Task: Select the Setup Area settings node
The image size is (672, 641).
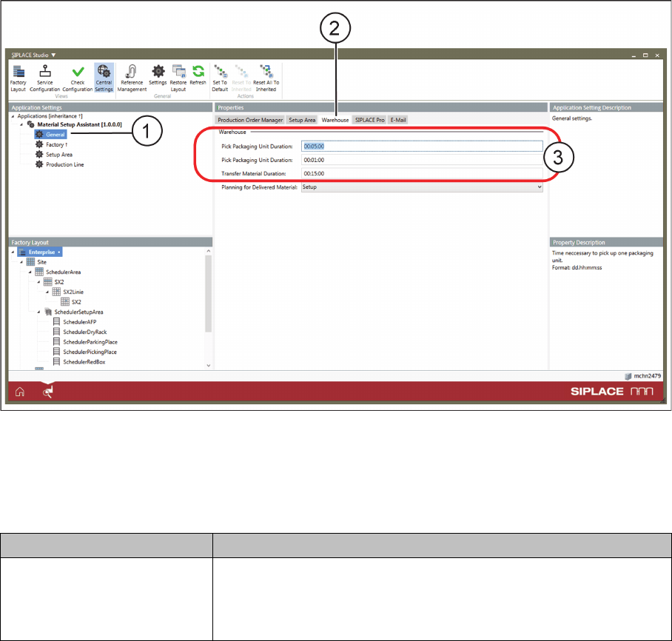Action: coord(54,155)
